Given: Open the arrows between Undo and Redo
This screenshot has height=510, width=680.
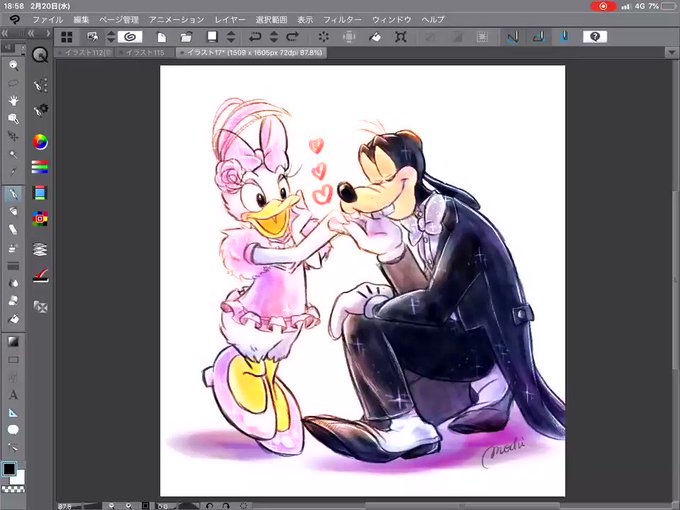Looking at the screenshot, I should (274, 37).
